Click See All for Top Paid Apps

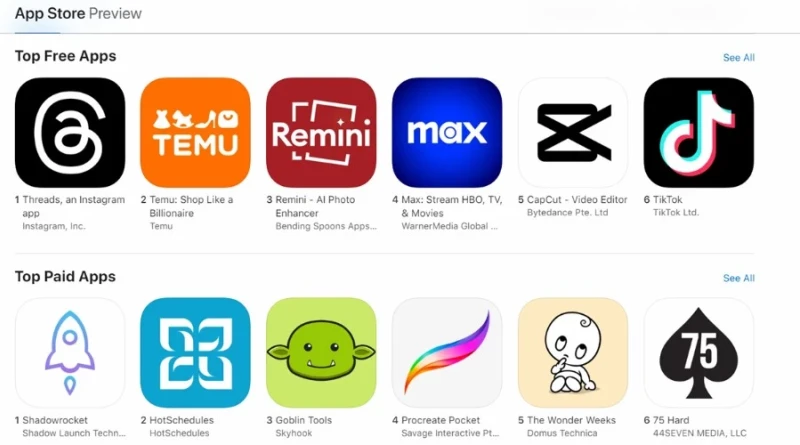(739, 278)
